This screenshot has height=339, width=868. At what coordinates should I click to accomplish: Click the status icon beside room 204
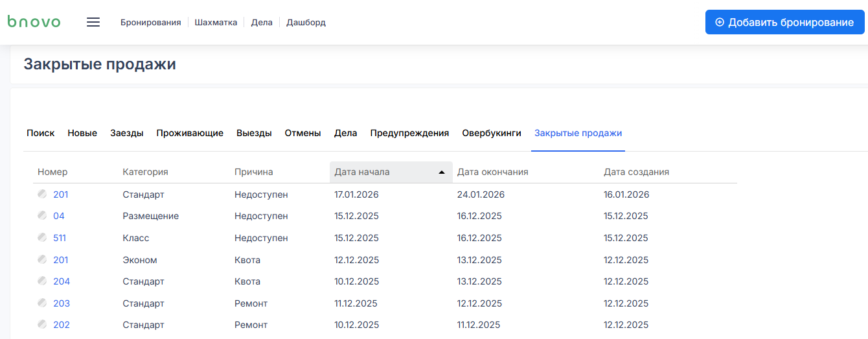(42, 281)
